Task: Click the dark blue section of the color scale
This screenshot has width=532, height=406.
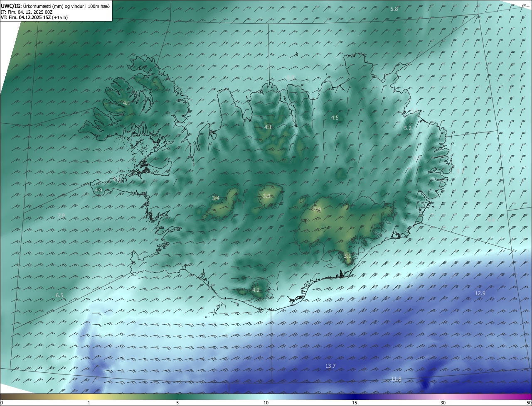Action: click(355, 396)
